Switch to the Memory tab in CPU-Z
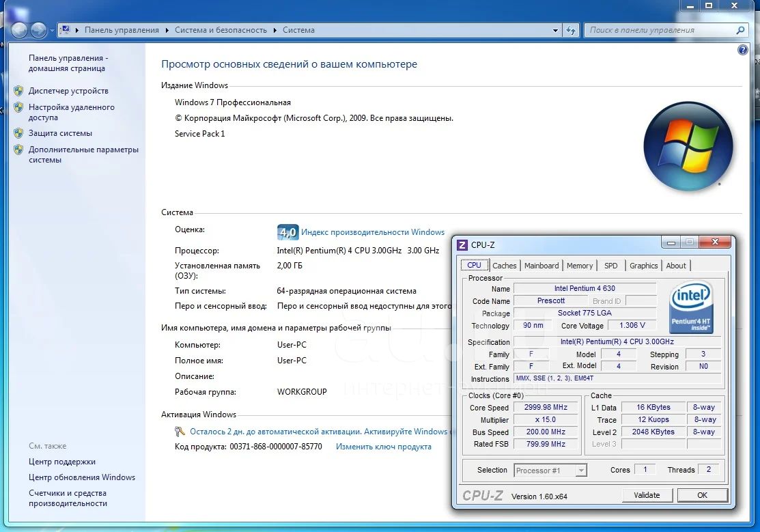 click(x=580, y=266)
